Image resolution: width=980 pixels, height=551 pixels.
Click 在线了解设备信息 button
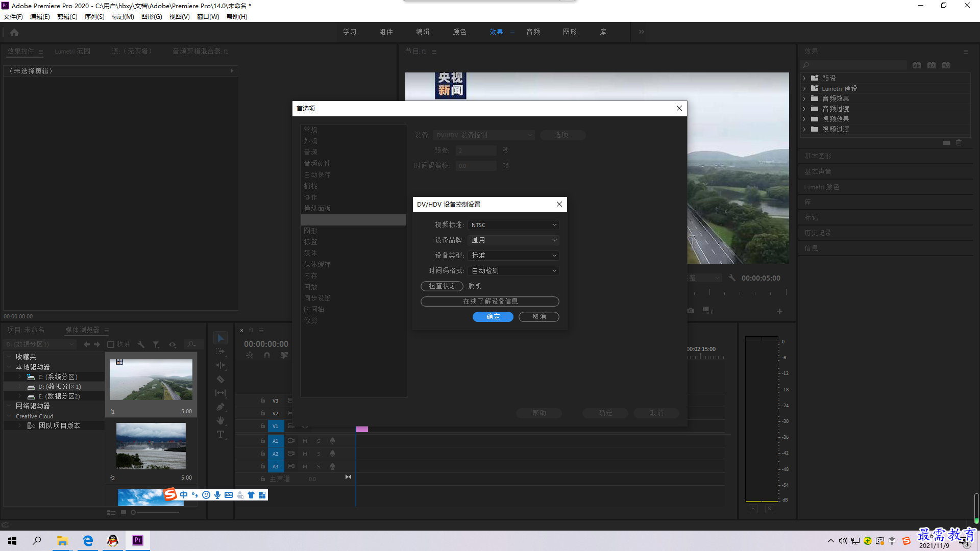pyautogui.click(x=490, y=302)
